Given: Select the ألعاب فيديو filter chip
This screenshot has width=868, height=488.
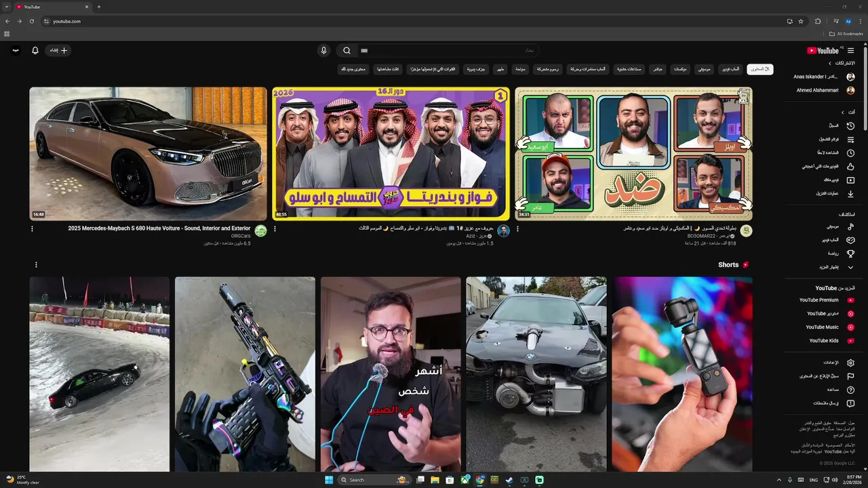Looking at the screenshot, I should [730, 69].
